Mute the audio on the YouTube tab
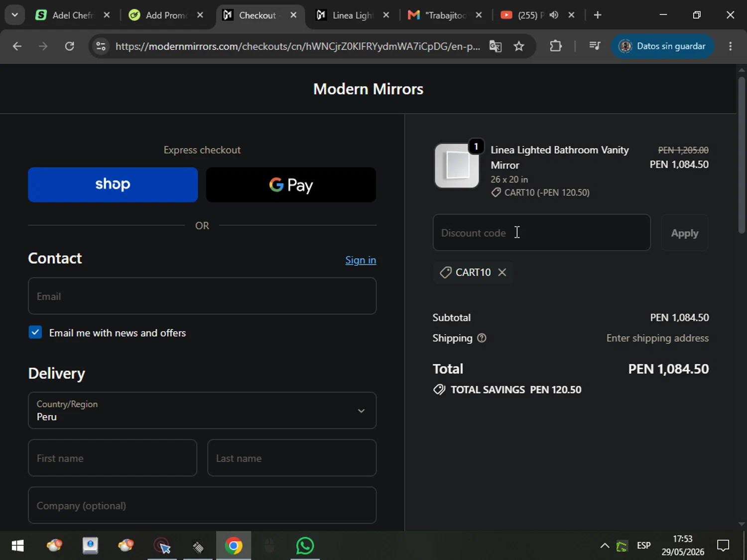747x560 pixels. 554,15
